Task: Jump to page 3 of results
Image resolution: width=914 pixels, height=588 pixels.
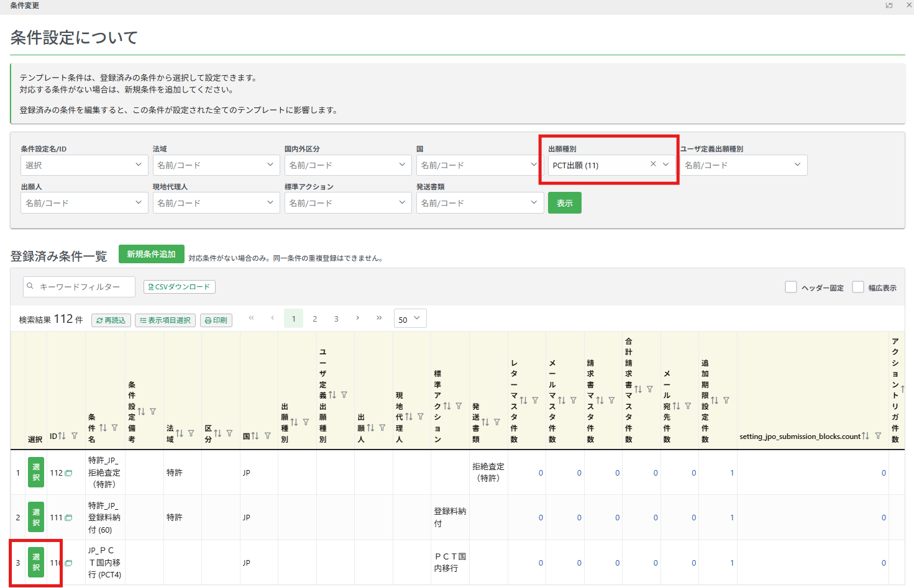Action: tap(336, 319)
